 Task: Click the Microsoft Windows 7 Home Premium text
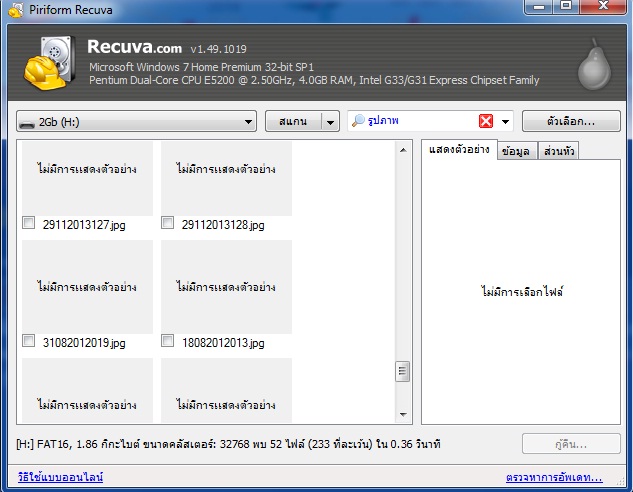coord(201,67)
